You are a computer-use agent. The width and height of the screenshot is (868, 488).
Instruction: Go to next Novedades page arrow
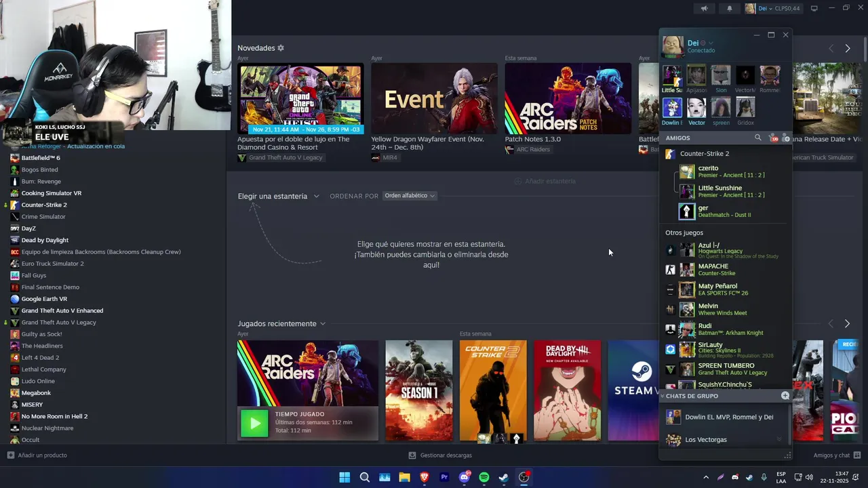coord(848,49)
